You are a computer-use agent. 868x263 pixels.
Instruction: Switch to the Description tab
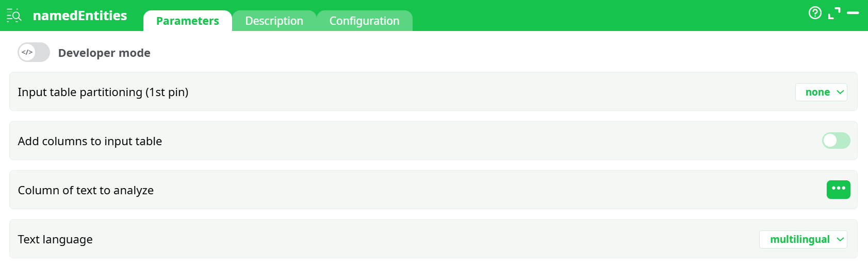(x=274, y=21)
